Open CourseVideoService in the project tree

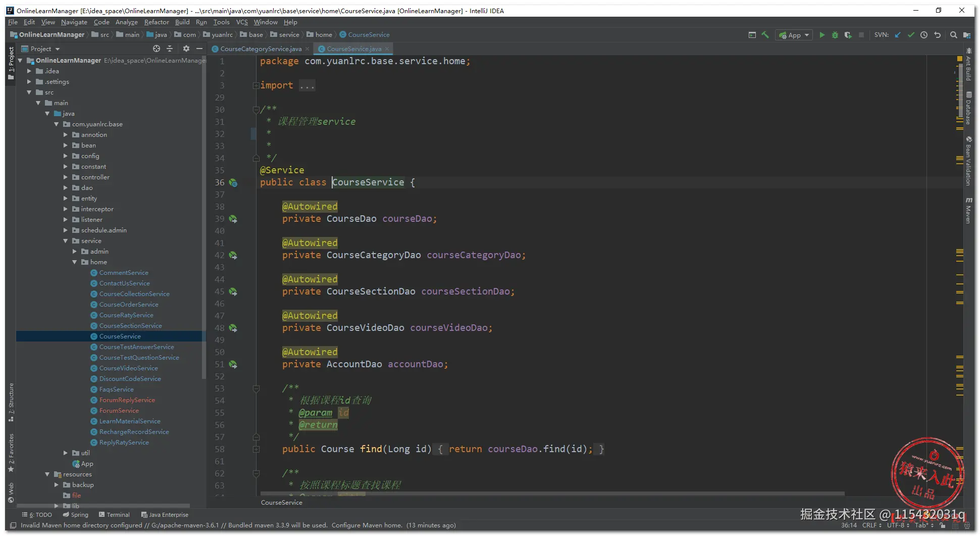point(128,368)
